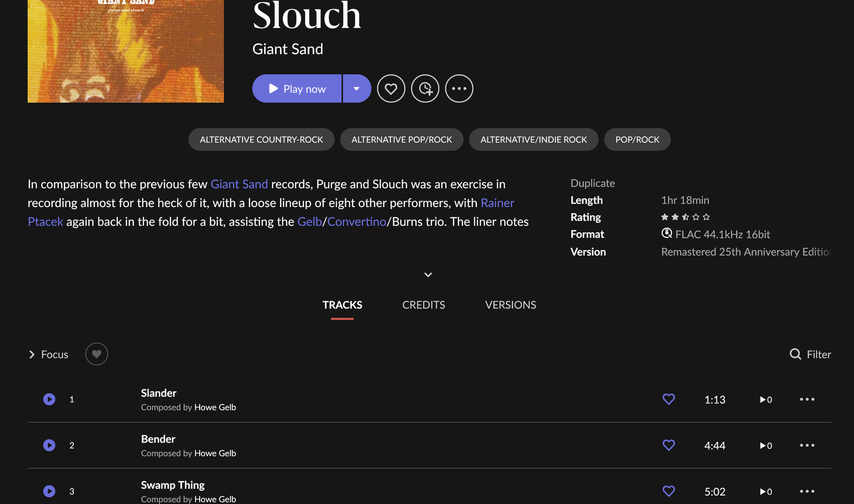Toggle favorite heart for Slander track

[669, 399]
